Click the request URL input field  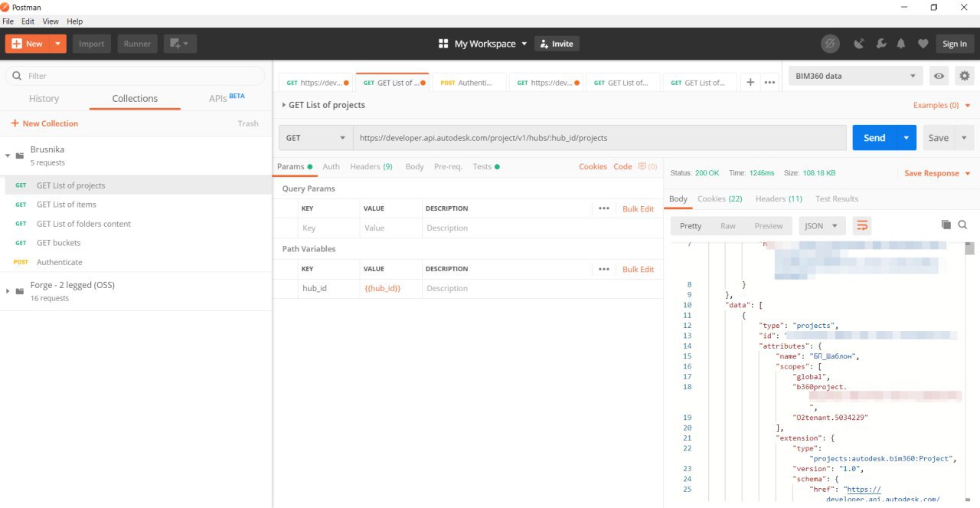point(599,138)
